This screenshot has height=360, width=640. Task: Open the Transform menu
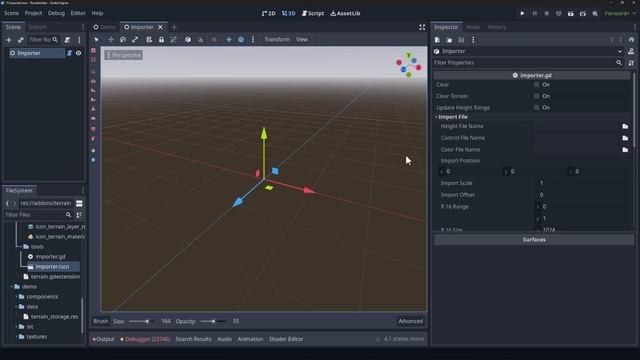tap(277, 40)
